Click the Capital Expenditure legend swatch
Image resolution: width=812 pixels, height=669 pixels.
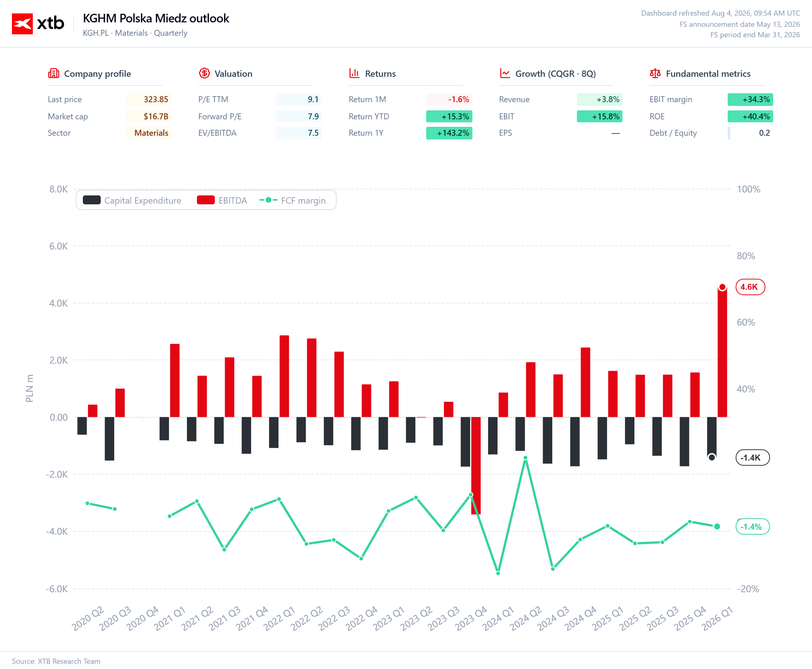pos(92,200)
